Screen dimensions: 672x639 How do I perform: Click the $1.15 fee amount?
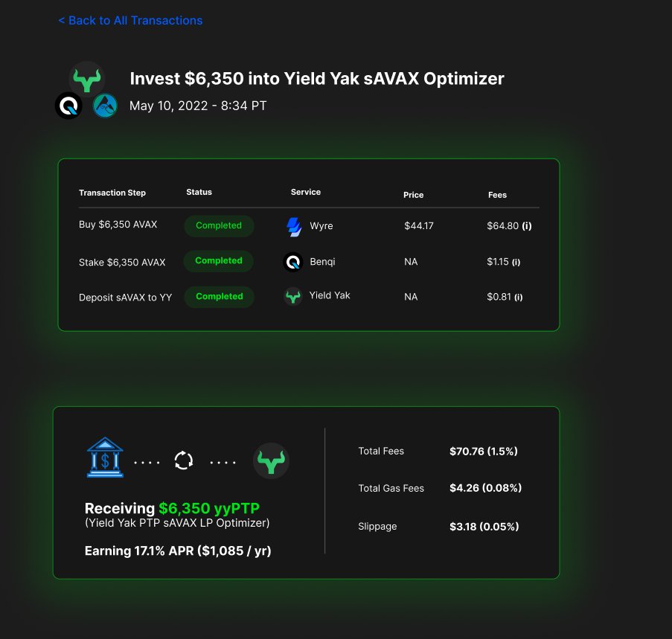coord(498,262)
